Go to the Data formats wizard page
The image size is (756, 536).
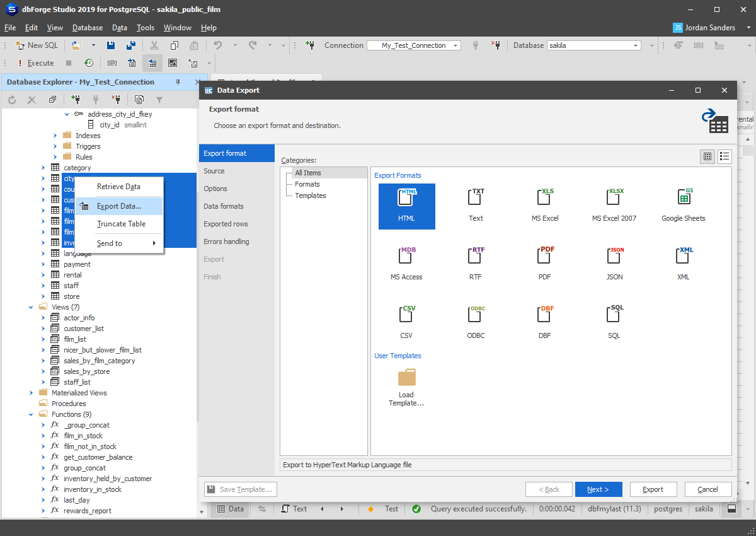tap(237, 206)
